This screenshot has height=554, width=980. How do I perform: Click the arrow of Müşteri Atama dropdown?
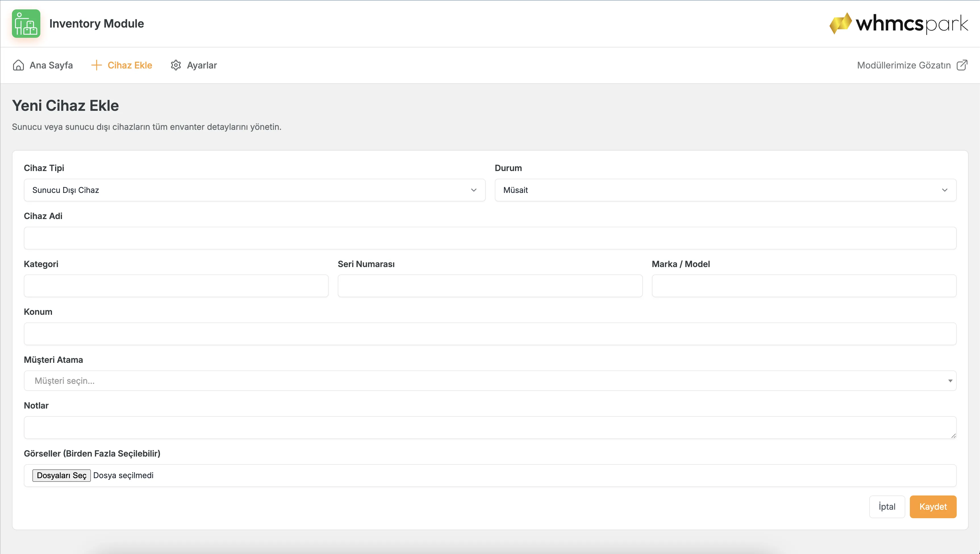950,381
